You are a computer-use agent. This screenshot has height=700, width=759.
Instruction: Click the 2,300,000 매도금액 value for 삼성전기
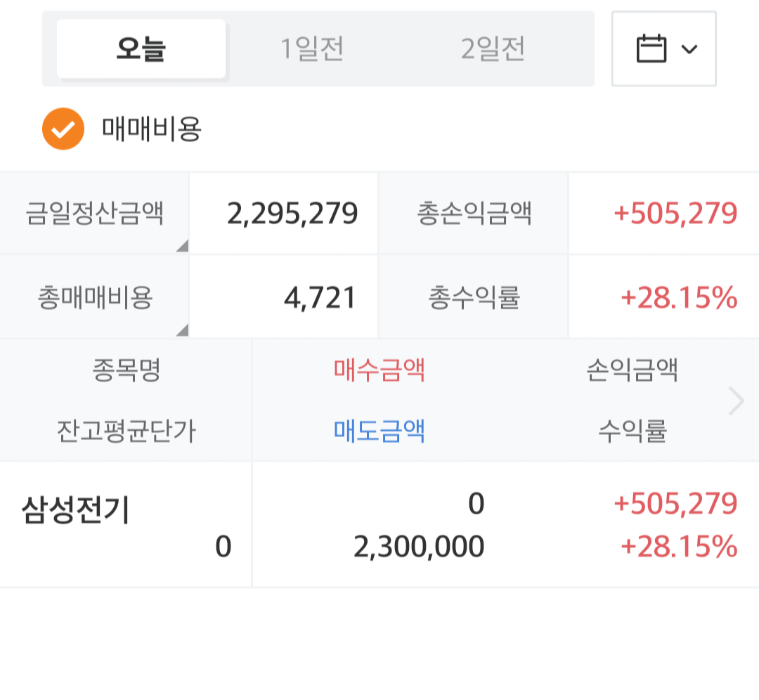point(419,547)
